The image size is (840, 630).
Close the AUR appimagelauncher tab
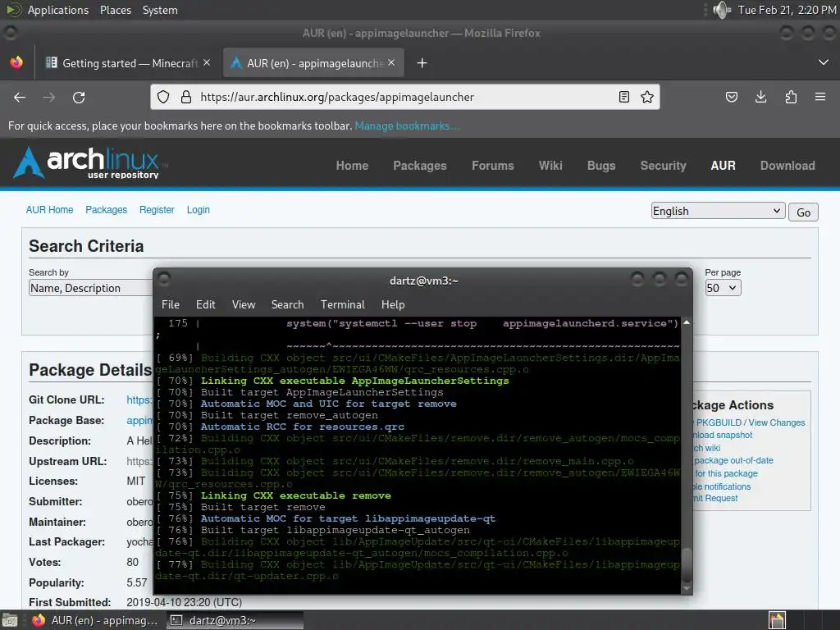pos(391,62)
